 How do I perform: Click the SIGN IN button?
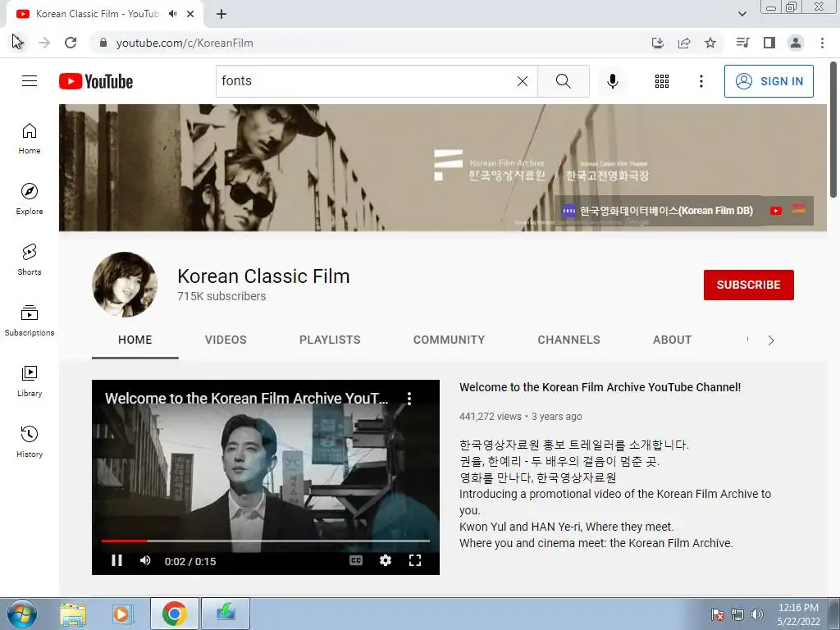click(x=769, y=81)
